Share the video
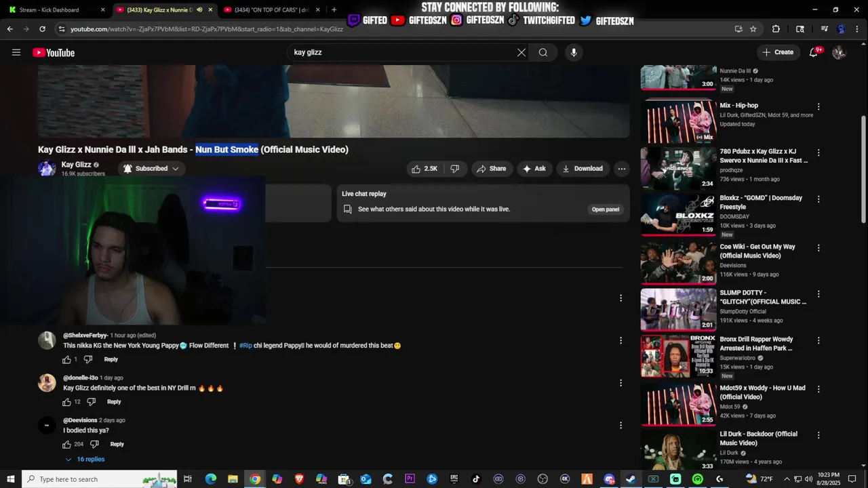Image resolution: width=868 pixels, height=488 pixels. coord(492,169)
